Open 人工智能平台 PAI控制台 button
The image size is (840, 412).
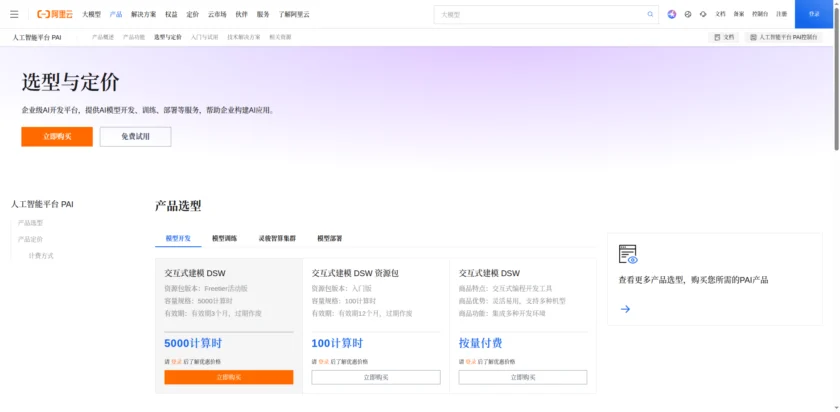pos(783,38)
